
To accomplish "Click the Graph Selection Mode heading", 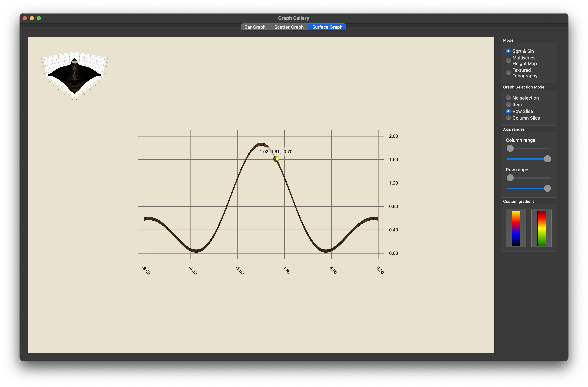I will click(x=524, y=87).
